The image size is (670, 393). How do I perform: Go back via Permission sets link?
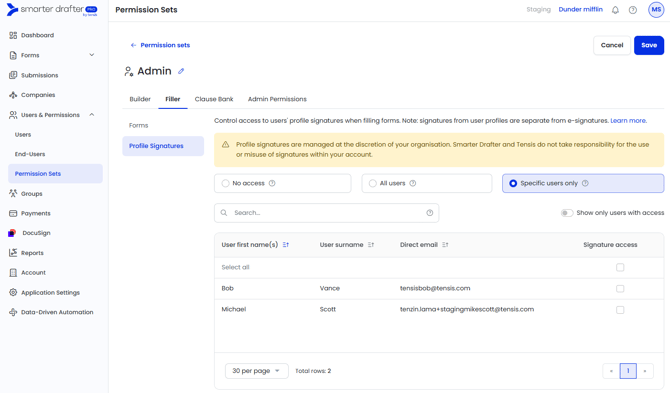tap(165, 45)
